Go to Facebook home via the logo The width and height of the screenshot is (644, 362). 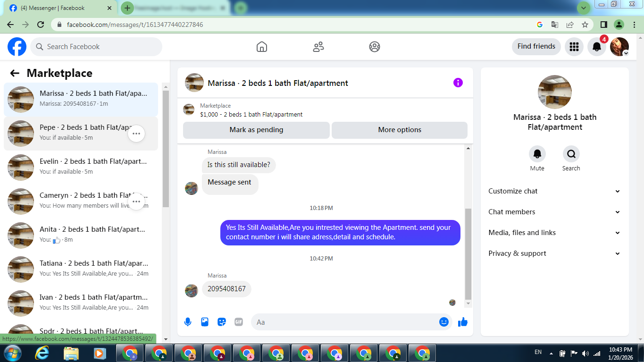(x=17, y=47)
